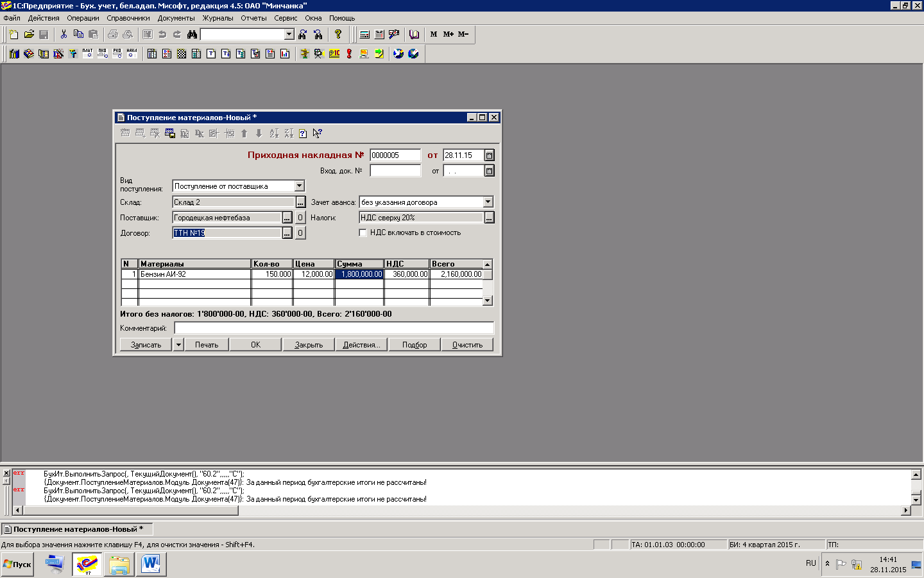
Task: Click the message panel horizontal scrollbar thumb
Action: point(130,511)
